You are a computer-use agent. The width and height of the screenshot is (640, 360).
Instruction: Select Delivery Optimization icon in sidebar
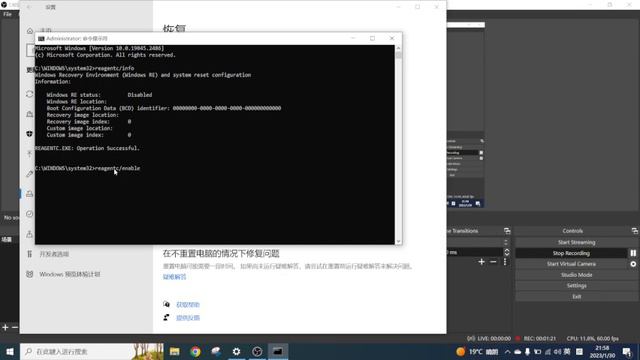pyautogui.click(x=30, y=114)
